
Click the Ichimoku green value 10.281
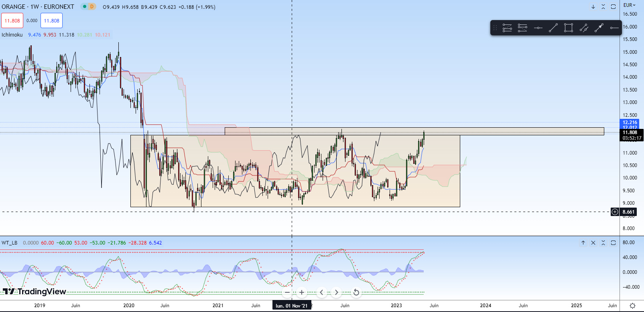click(x=85, y=35)
